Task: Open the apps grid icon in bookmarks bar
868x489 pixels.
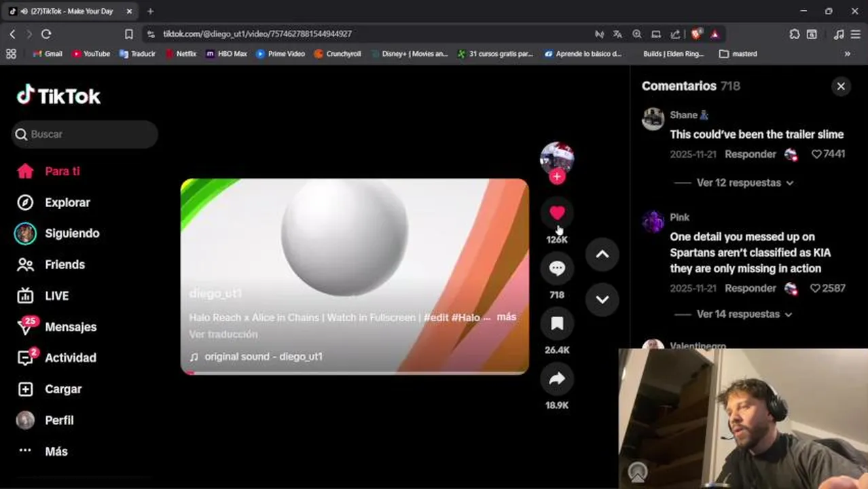Action: click(11, 54)
